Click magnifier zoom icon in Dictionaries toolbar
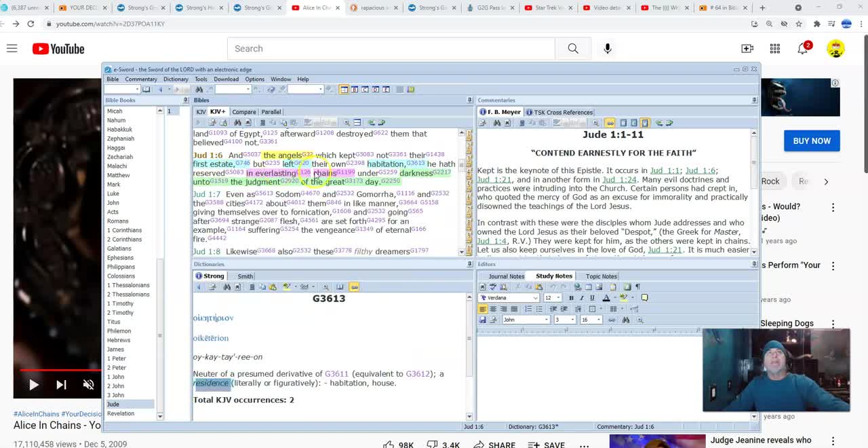Screen dimensions: 868x448 click(x=325, y=286)
